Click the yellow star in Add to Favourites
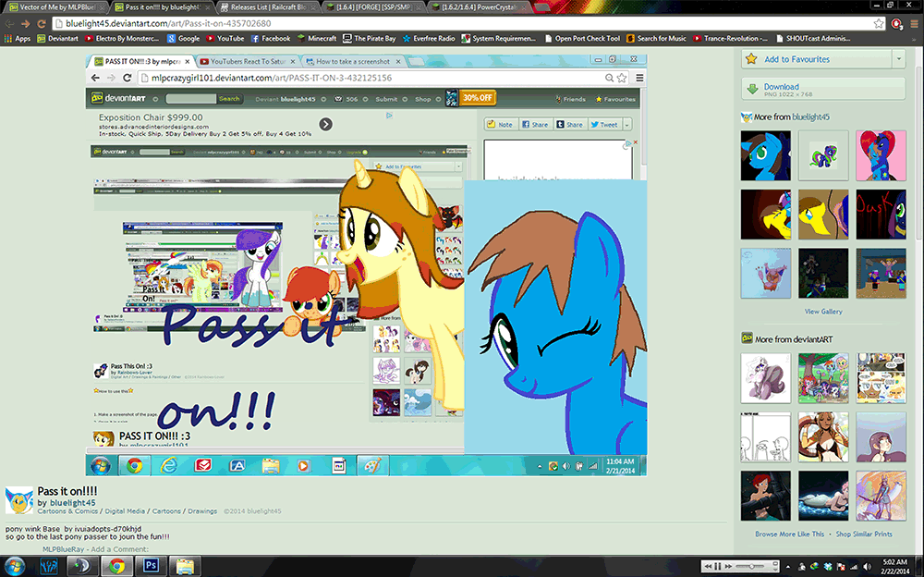The image size is (924, 577). pyautogui.click(x=750, y=59)
